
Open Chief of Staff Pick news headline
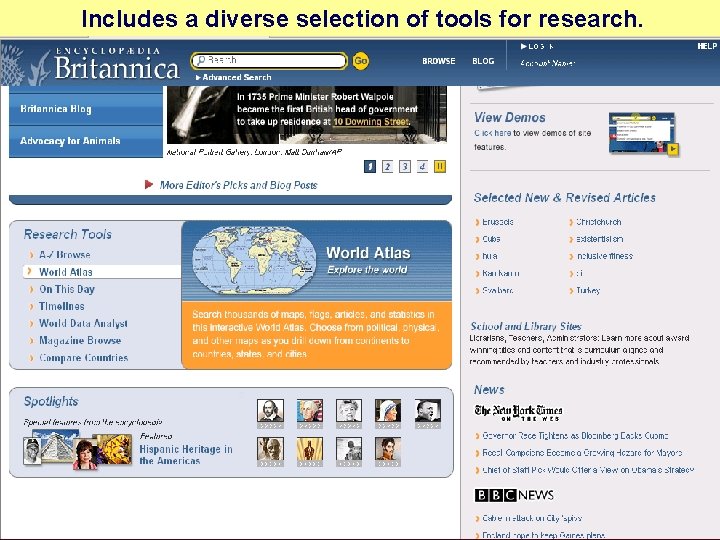tap(588, 470)
